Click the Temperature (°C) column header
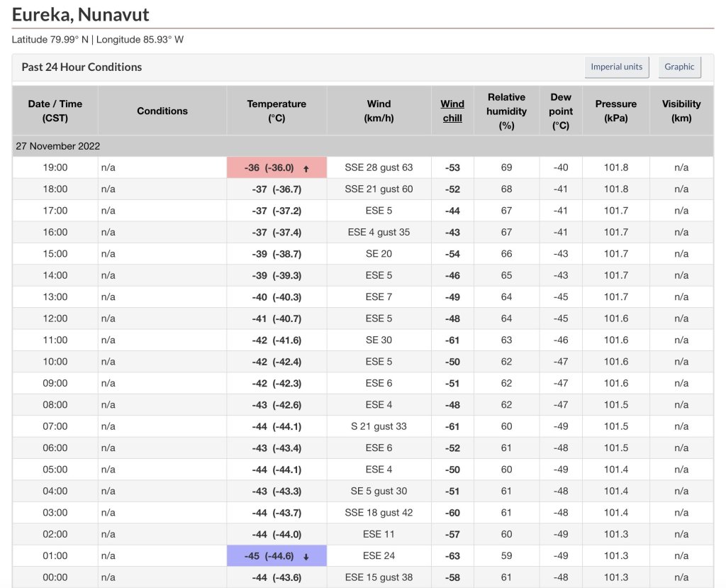The width and height of the screenshot is (726, 588). (277, 111)
